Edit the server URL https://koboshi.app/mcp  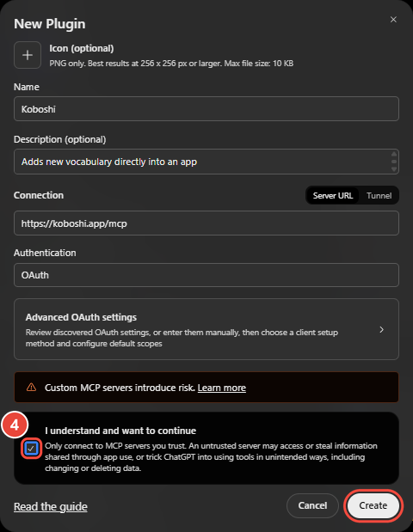click(206, 223)
